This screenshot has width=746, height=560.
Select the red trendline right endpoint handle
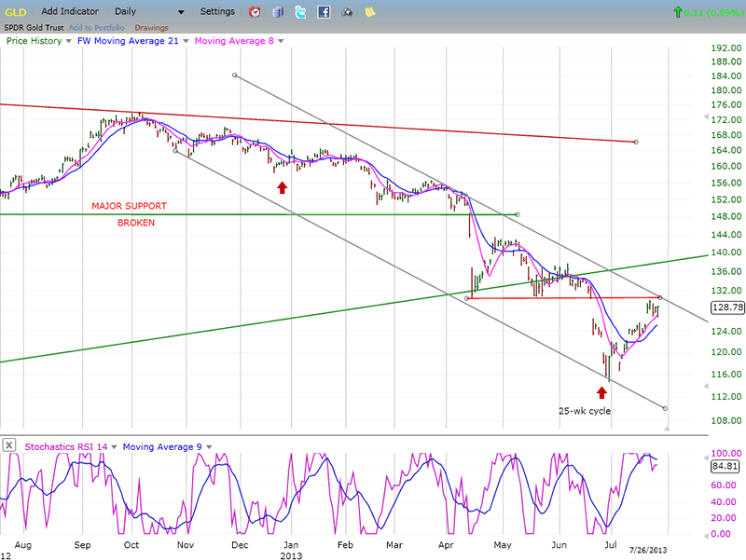[x=635, y=142]
